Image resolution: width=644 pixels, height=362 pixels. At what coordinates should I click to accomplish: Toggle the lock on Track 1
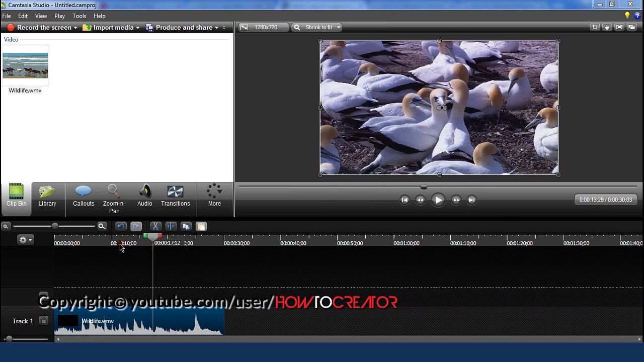(44, 321)
